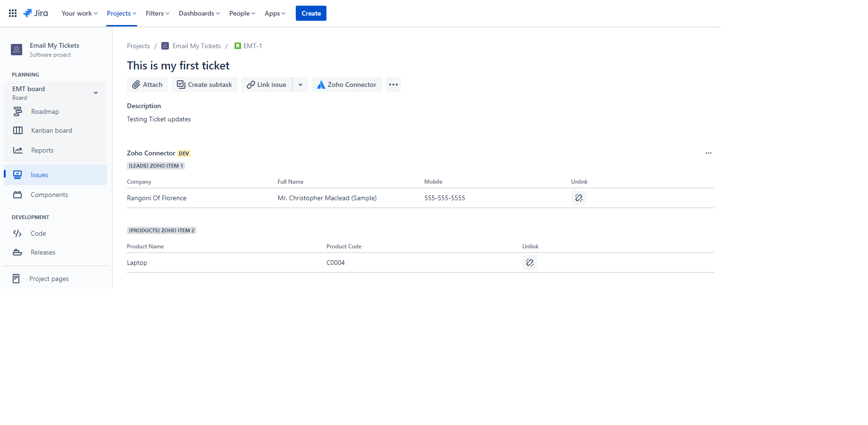Click the Link issue button
This screenshot has height=425, width=868.
[x=267, y=85]
